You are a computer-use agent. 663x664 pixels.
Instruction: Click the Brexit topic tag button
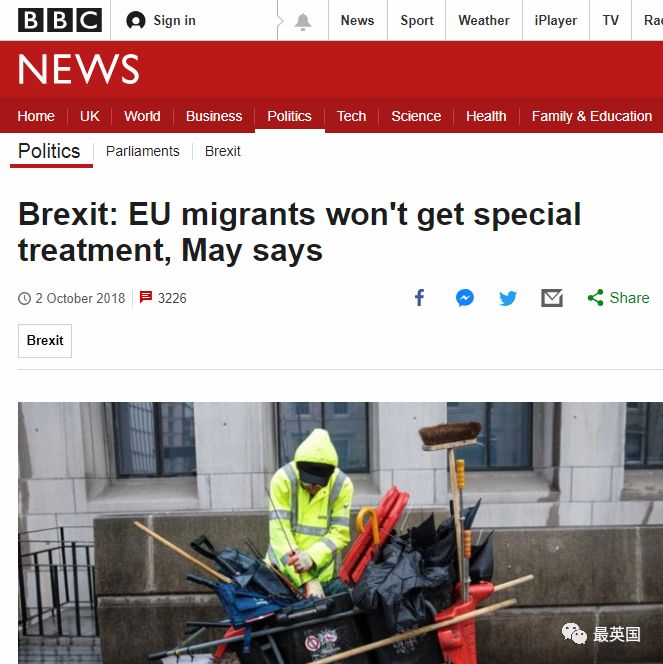(x=45, y=340)
